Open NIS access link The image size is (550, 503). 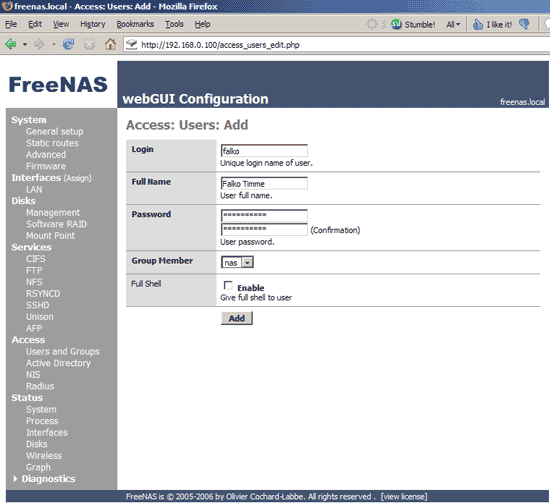(x=33, y=375)
